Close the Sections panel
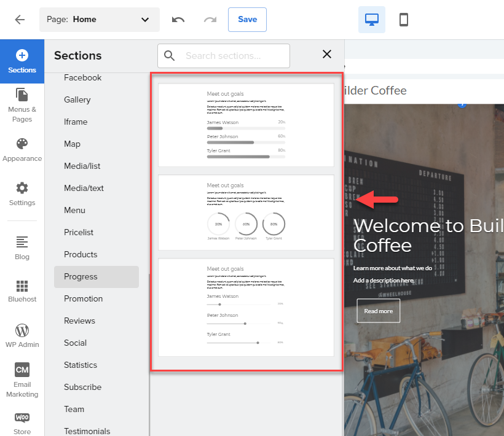 [327, 54]
